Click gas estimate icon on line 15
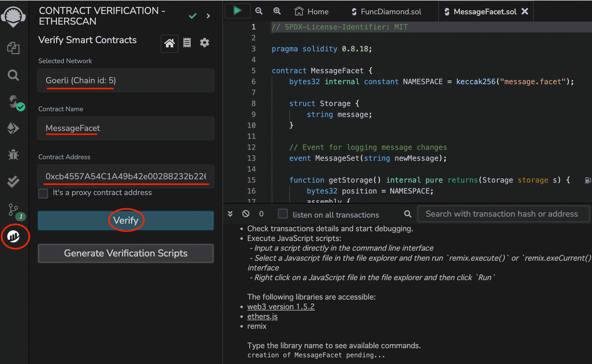592x364 pixels. tap(587, 181)
